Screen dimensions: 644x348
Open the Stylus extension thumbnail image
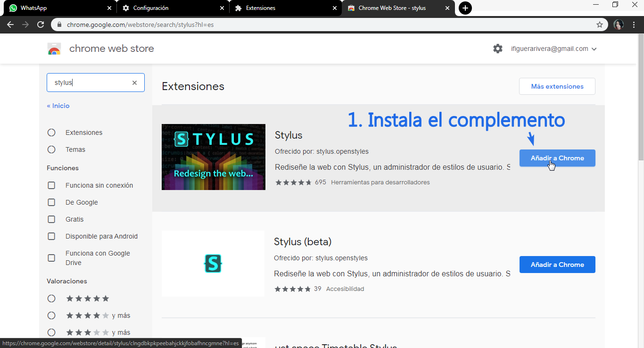tap(213, 157)
